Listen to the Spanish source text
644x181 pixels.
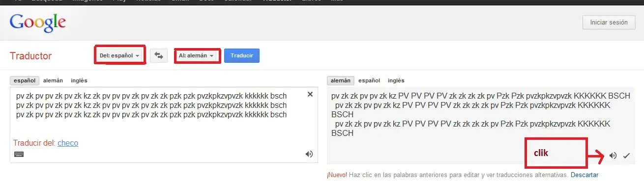pos(309,154)
